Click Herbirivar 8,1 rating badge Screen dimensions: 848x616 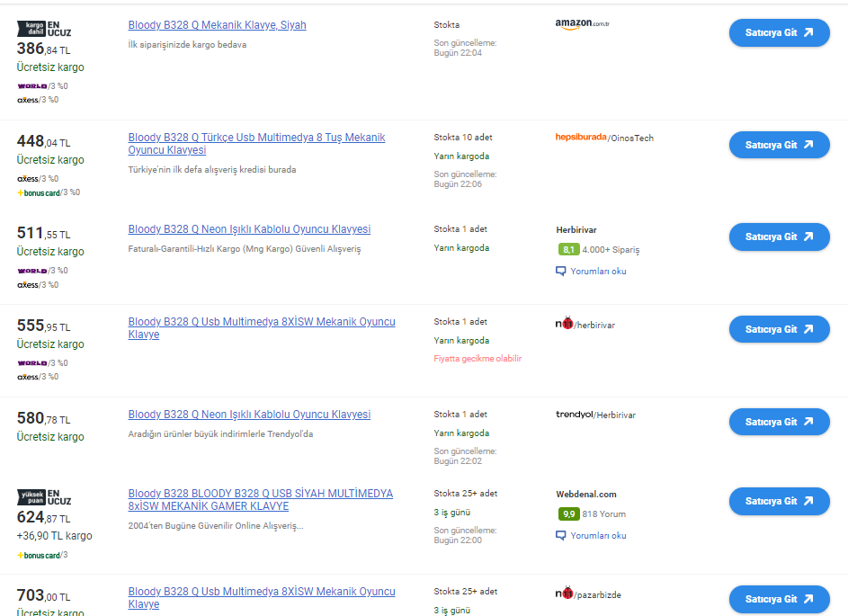[x=568, y=249]
